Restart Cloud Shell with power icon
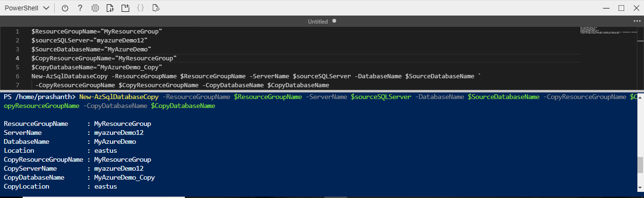The image size is (644, 198). tap(65, 8)
